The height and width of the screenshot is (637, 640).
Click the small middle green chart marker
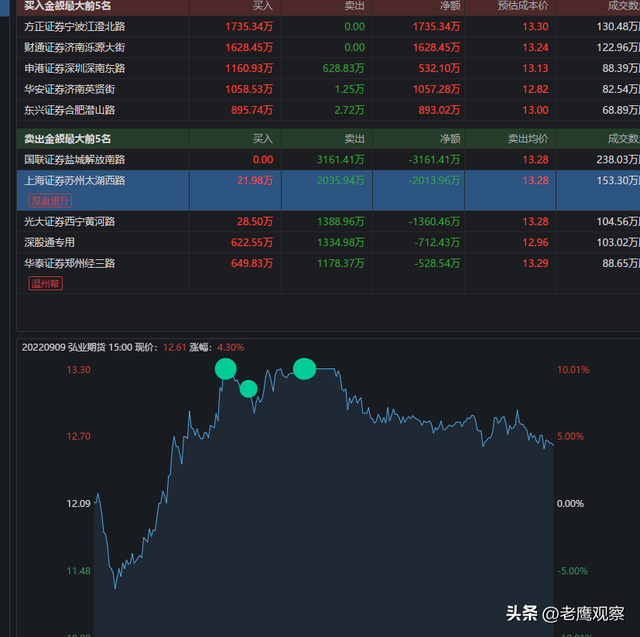tap(249, 388)
